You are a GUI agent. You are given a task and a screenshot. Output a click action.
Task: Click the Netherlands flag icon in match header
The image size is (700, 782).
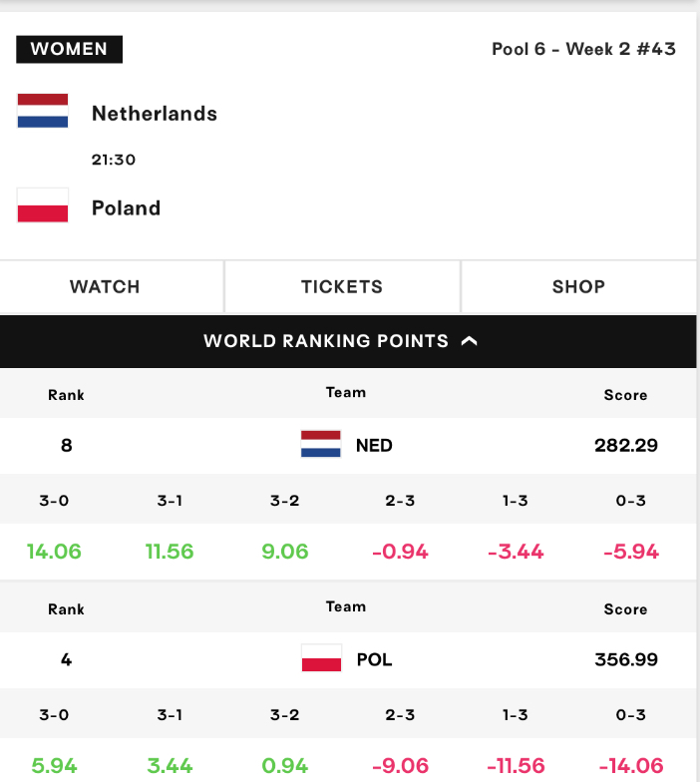(x=43, y=111)
